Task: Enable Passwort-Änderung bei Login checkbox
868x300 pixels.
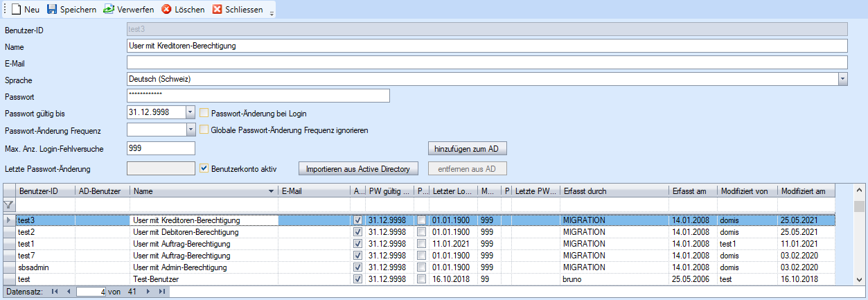Action: pos(204,113)
